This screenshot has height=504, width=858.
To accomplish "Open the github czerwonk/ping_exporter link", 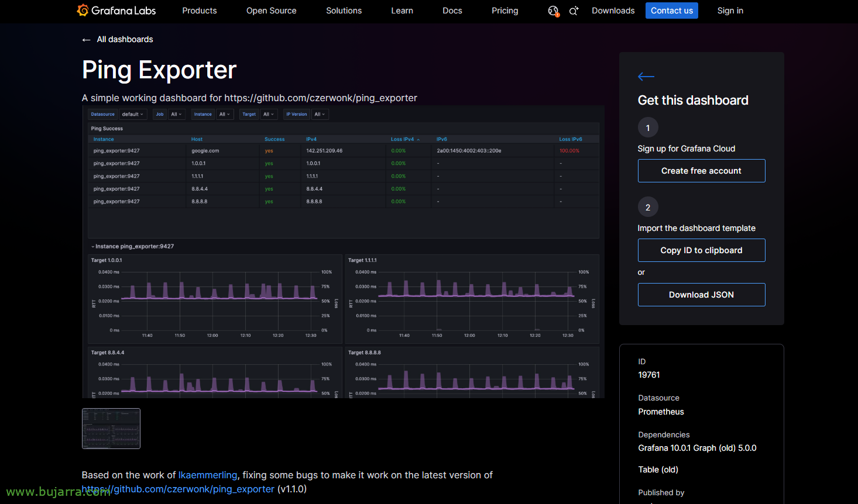I will coord(178,489).
